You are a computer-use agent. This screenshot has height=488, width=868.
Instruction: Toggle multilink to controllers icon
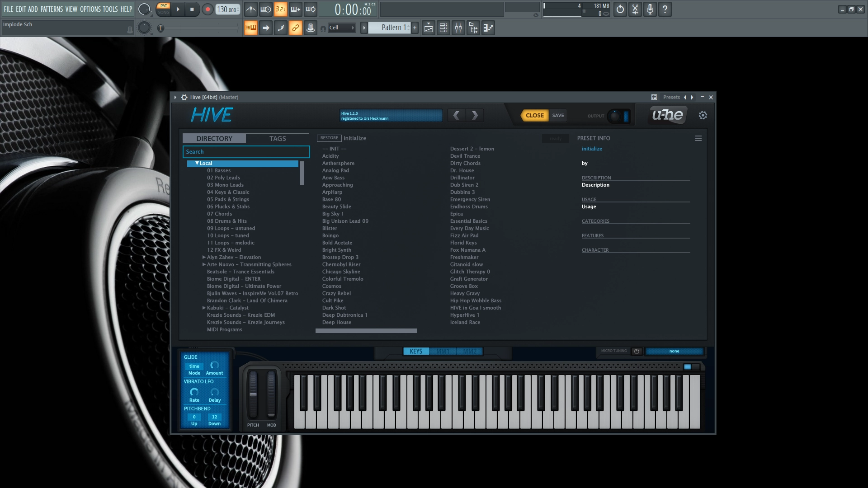[x=296, y=28]
